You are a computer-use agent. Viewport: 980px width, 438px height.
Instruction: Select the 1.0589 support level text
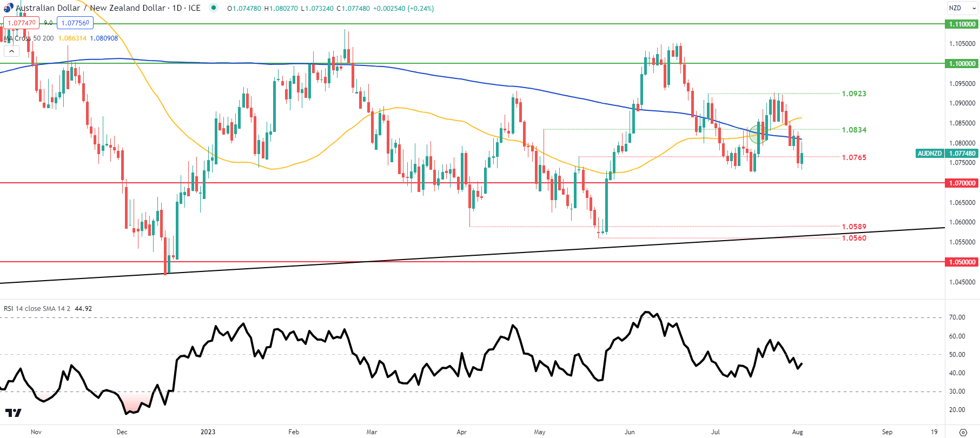tap(854, 227)
